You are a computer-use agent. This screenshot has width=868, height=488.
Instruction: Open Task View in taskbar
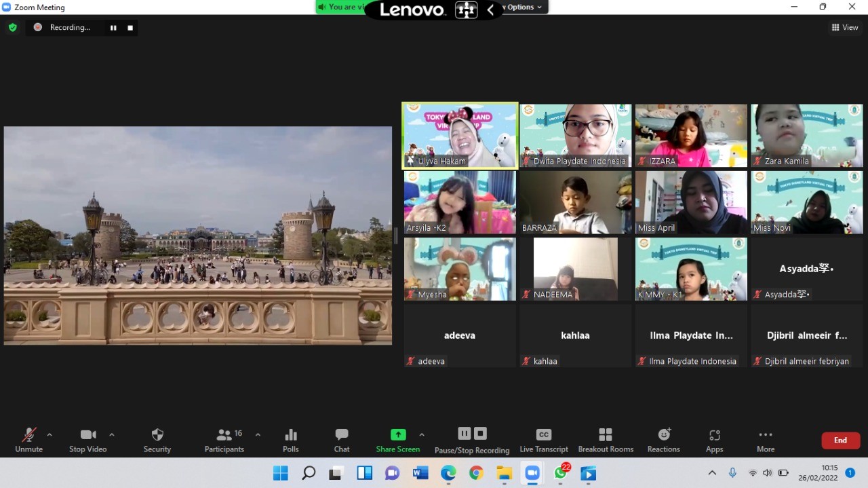(336, 473)
